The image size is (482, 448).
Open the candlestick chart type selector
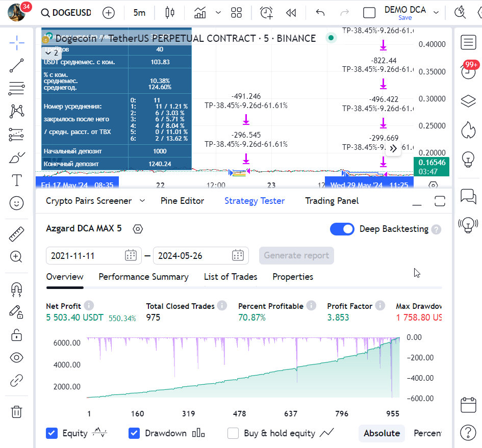tap(170, 13)
